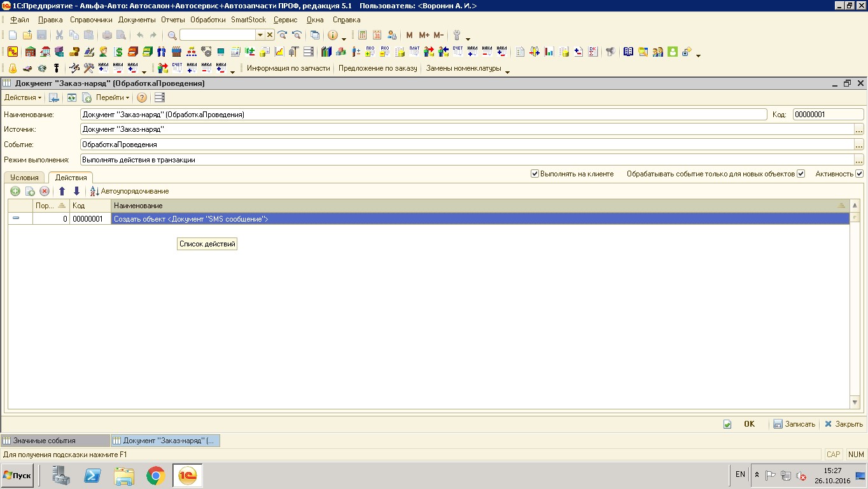Open the dropdown arrow next to wrench icon

pos(468,38)
